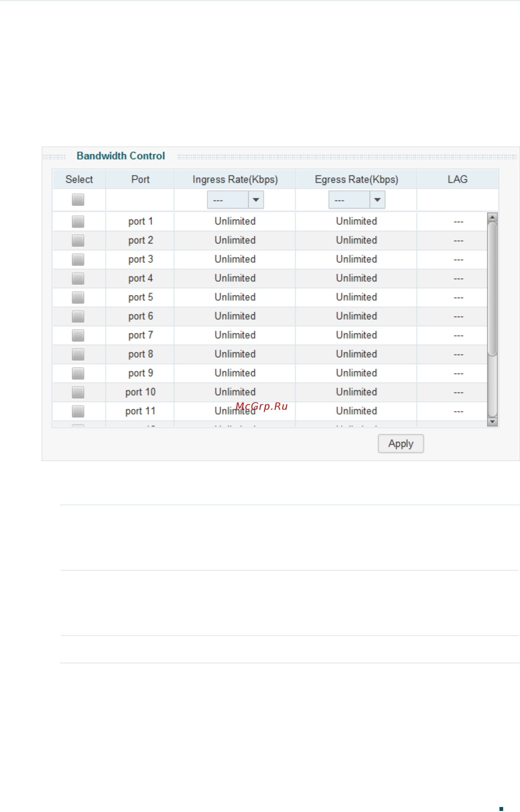Click the Bandwidth Control section title
Viewport: 520px width, 812px height.
[x=121, y=156]
